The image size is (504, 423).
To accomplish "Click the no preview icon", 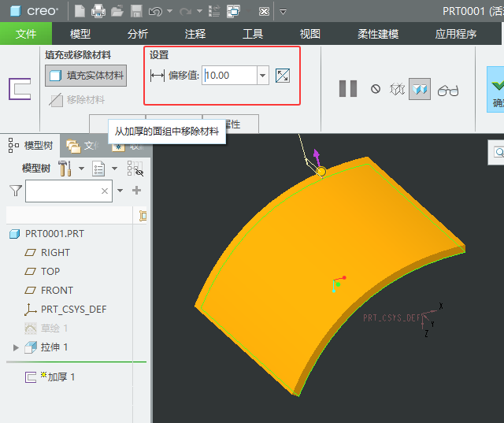I will pyautogui.click(x=376, y=89).
